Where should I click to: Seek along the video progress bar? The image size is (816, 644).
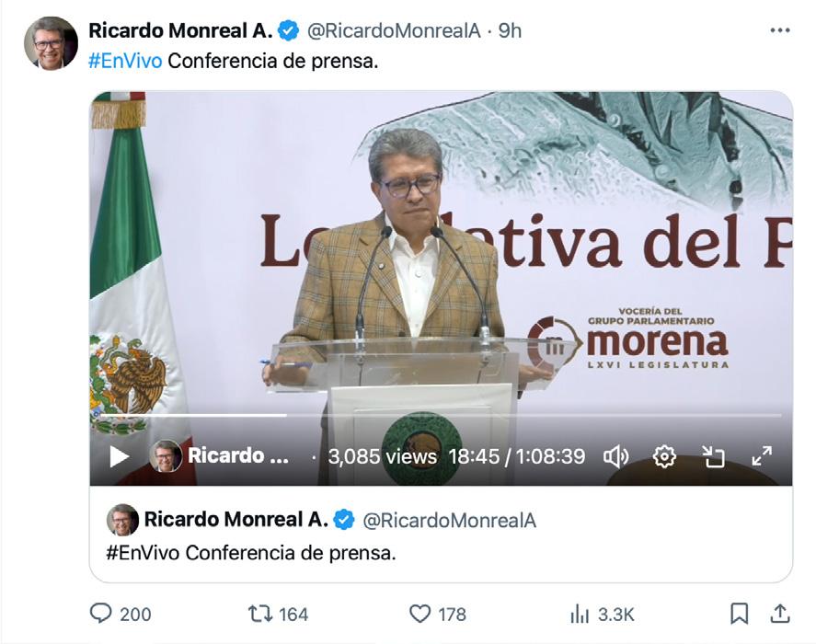[x=441, y=415]
